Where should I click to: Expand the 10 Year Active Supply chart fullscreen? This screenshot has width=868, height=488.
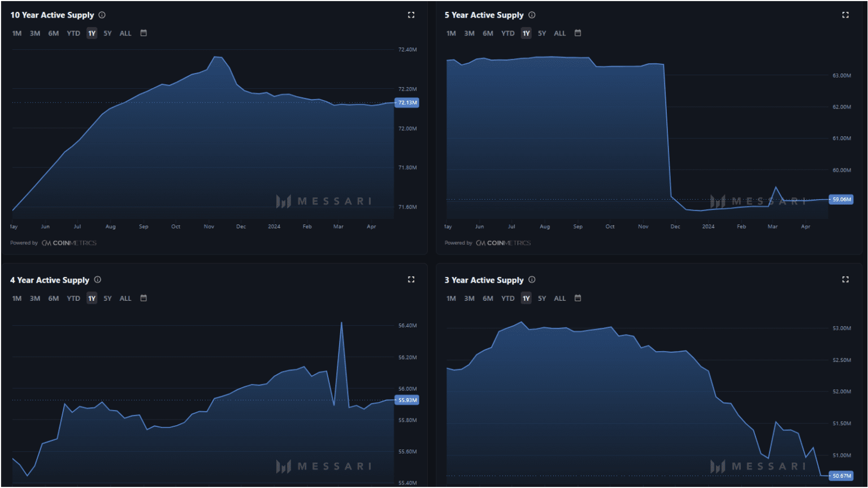(x=411, y=15)
